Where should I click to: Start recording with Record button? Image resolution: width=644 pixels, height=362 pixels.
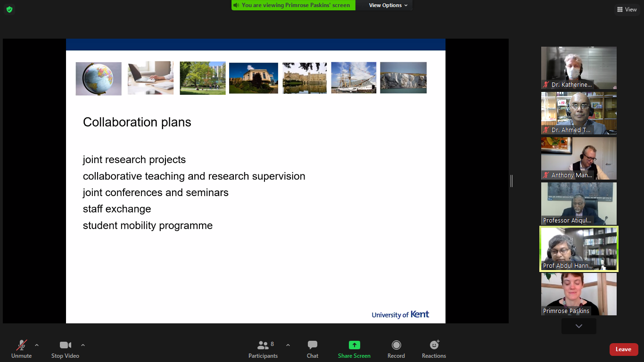click(x=396, y=349)
